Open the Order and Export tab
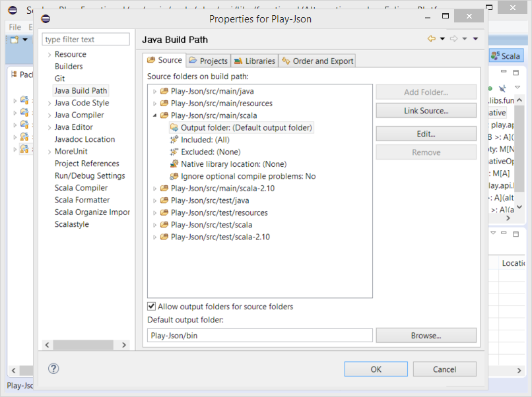The image size is (532, 397). (x=317, y=61)
